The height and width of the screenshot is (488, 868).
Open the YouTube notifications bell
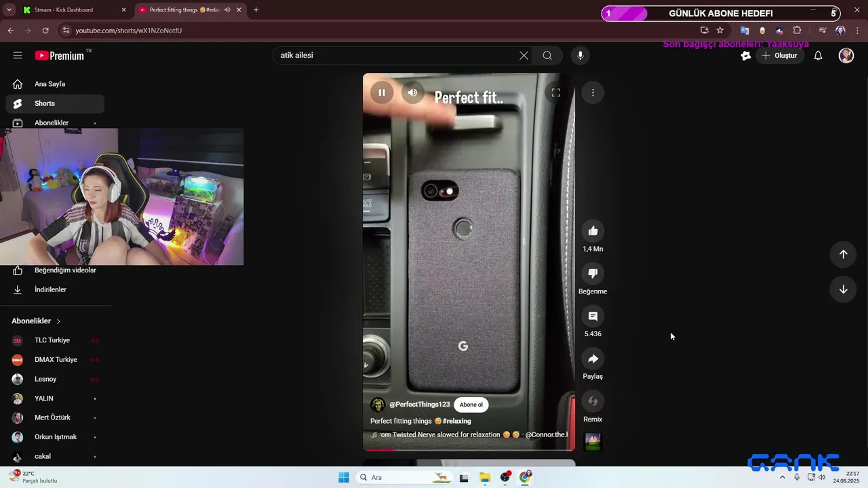[x=818, y=56]
